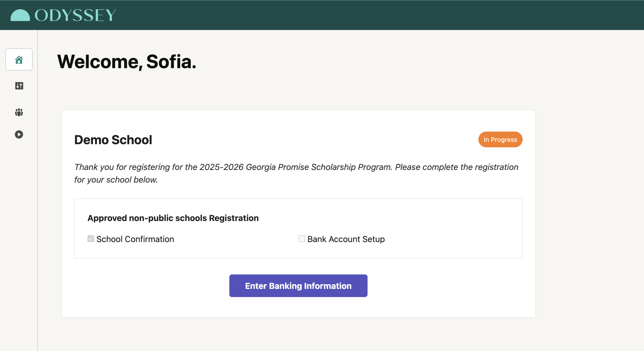
Task: Open the sliders settings sidebar icon
Action: pos(19,86)
